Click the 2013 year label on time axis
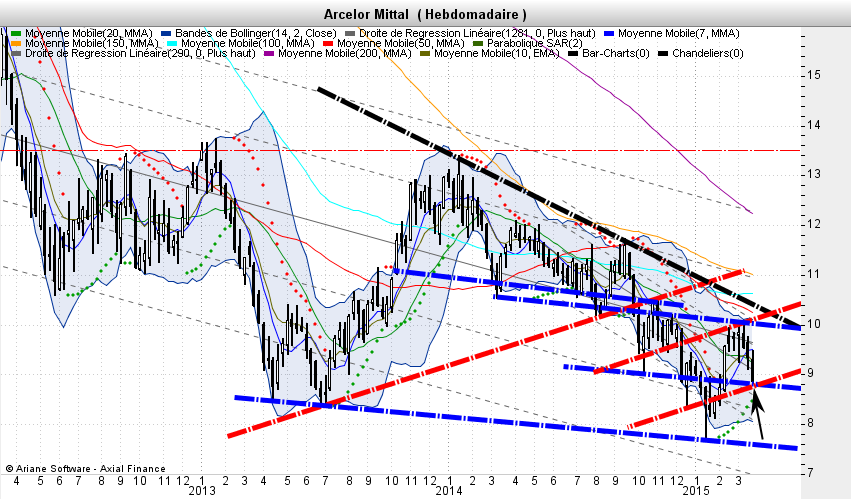This screenshot has width=851, height=499. (x=201, y=491)
